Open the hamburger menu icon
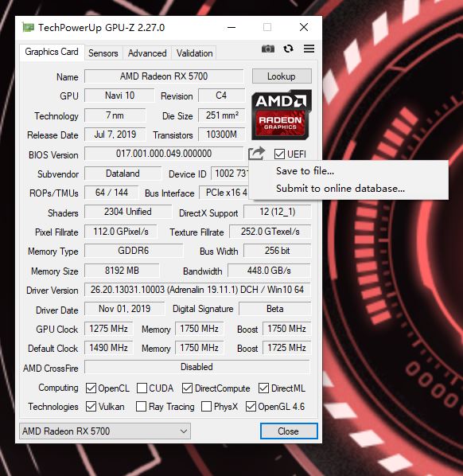The image size is (463, 476). (309, 49)
